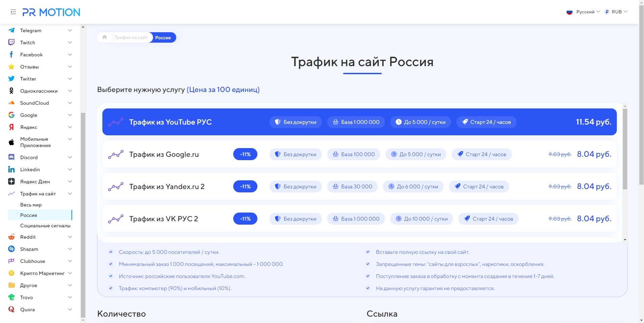Select the Трафик из VK РУС 2 service

pyautogui.click(x=359, y=219)
